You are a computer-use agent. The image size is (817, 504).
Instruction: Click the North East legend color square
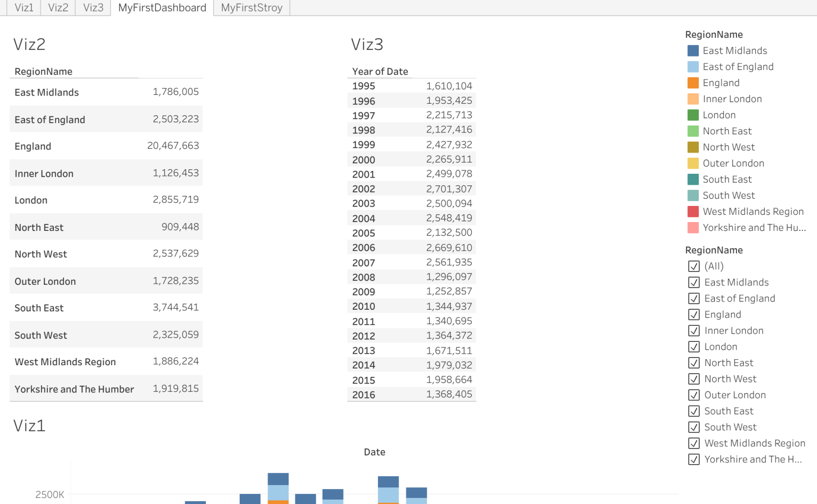(693, 131)
